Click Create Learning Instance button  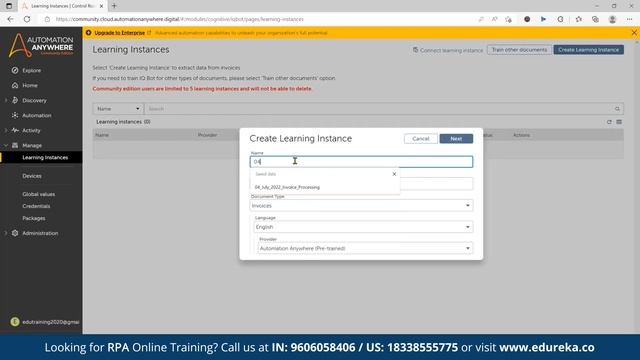tap(589, 50)
